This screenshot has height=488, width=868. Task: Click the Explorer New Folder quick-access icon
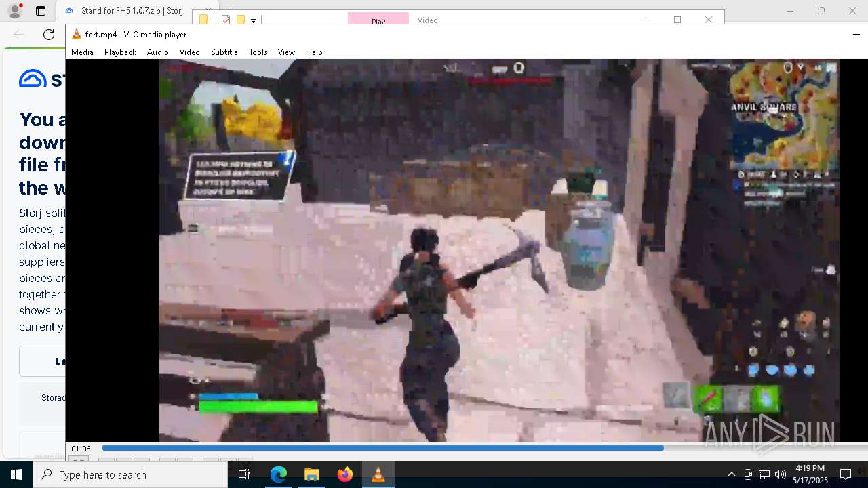(x=240, y=20)
